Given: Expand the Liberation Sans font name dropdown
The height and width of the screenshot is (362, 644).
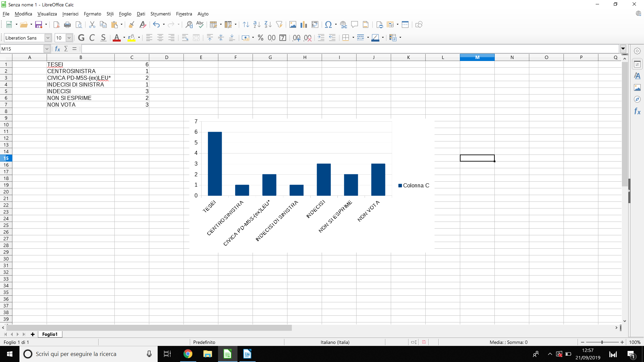Looking at the screenshot, I should pyautogui.click(x=48, y=38).
